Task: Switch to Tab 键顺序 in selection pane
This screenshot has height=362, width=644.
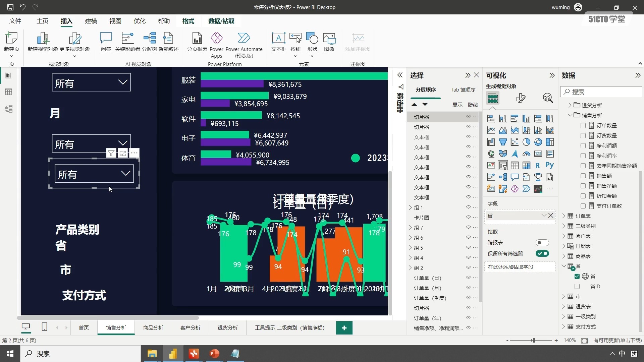Action: pos(463,89)
